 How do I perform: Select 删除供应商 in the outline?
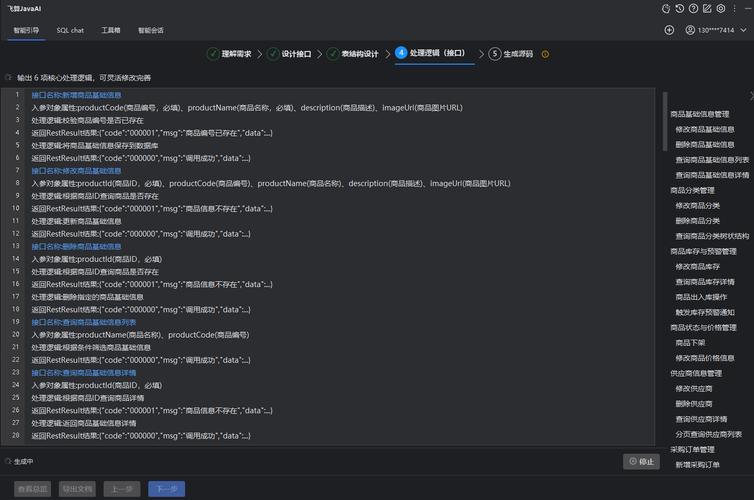pos(694,404)
